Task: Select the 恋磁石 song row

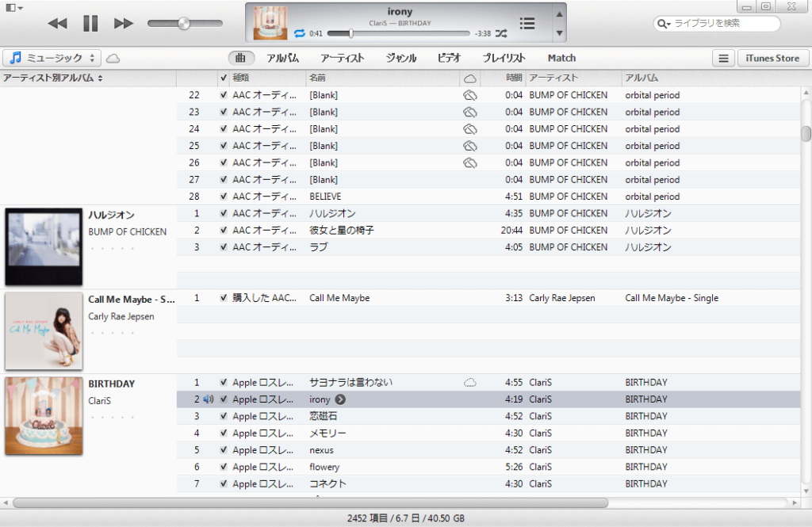Action: point(488,416)
